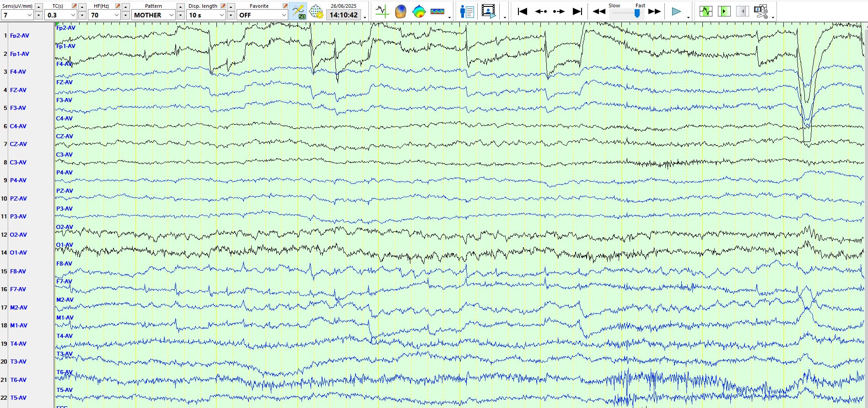Select channel 15 F8-AV in the left list

pyautogui.click(x=18, y=272)
